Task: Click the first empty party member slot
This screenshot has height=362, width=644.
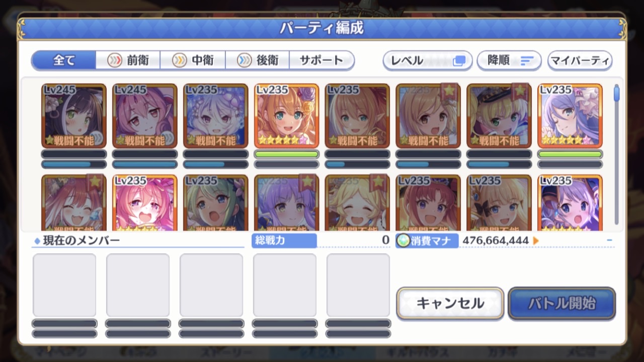Action: coord(64,285)
